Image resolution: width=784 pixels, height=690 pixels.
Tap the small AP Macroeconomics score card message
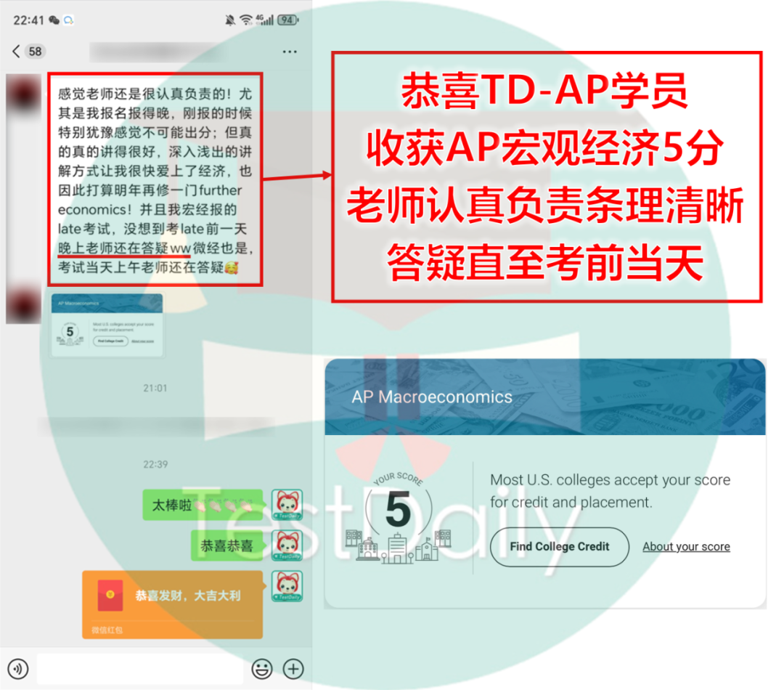point(107,325)
